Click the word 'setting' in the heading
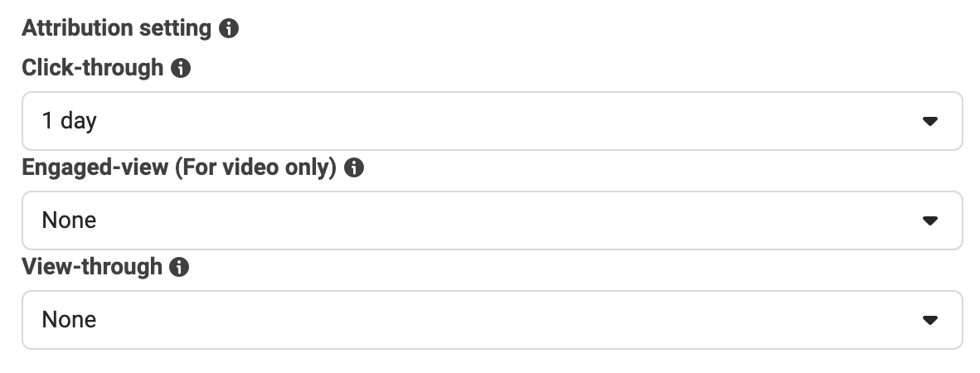 coord(175,29)
